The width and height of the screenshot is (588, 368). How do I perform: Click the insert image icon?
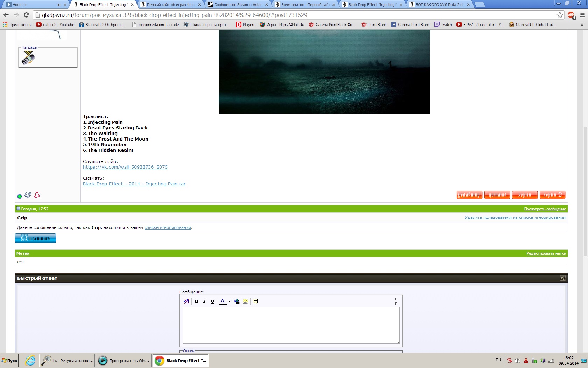coord(246,301)
